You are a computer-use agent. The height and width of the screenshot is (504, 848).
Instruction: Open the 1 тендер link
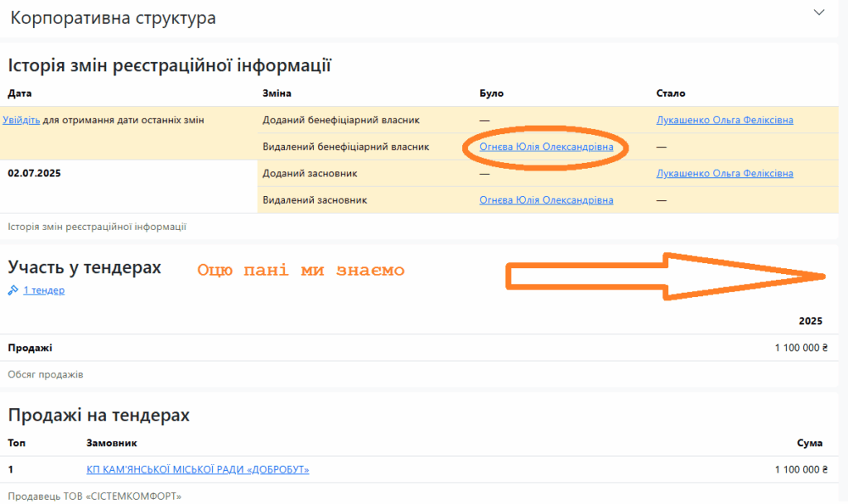point(44,290)
